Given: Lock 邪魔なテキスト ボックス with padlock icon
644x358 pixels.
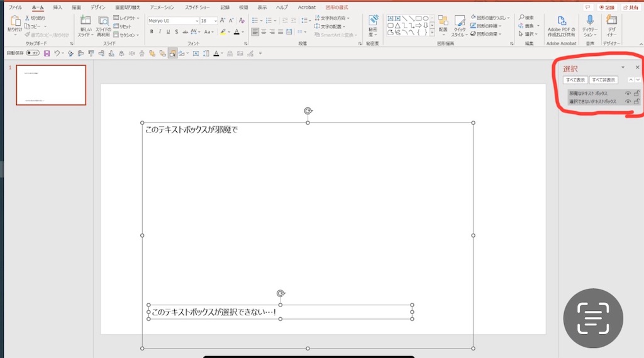Looking at the screenshot, I should pyautogui.click(x=636, y=94).
